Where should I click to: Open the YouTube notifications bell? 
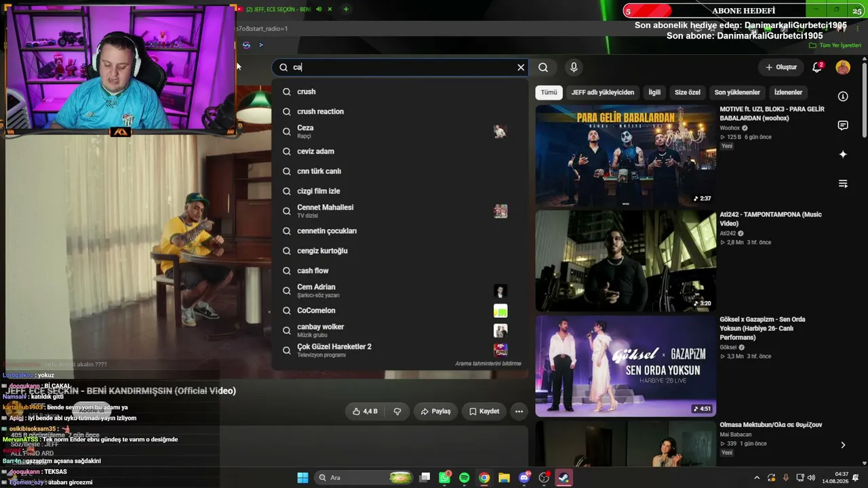click(x=817, y=67)
